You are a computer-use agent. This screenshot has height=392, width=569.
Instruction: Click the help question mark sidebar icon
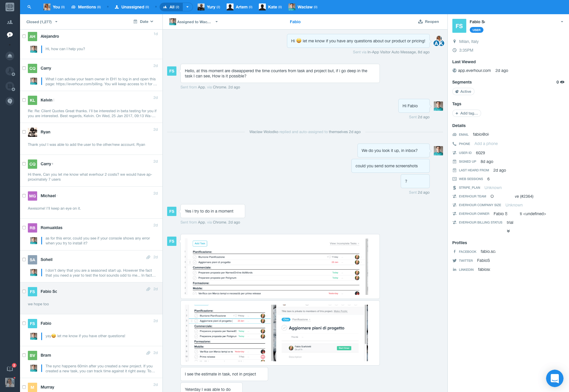point(10,101)
